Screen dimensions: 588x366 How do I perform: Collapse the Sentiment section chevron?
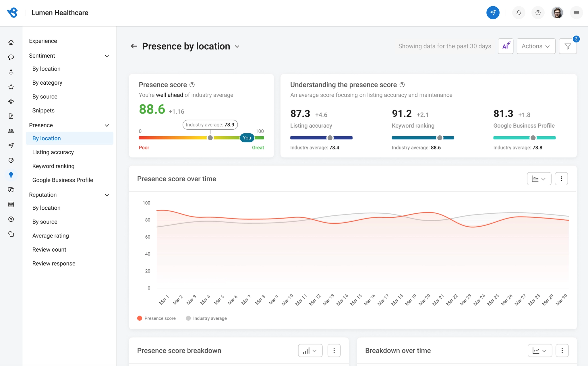pyautogui.click(x=107, y=56)
